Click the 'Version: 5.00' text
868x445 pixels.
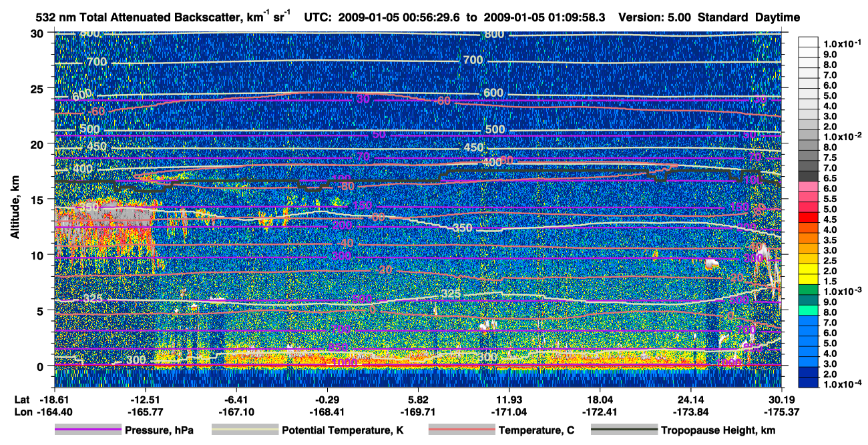(x=655, y=17)
